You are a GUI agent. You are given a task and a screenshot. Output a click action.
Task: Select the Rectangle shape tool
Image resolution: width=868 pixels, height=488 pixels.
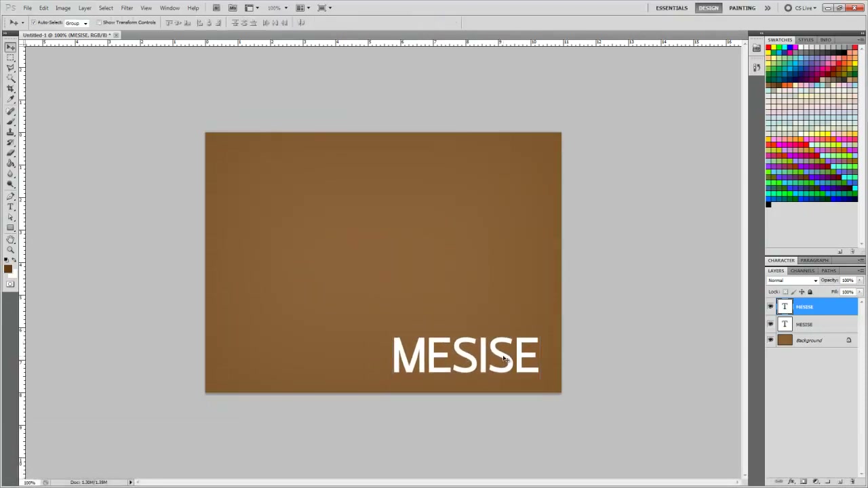(11, 228)
